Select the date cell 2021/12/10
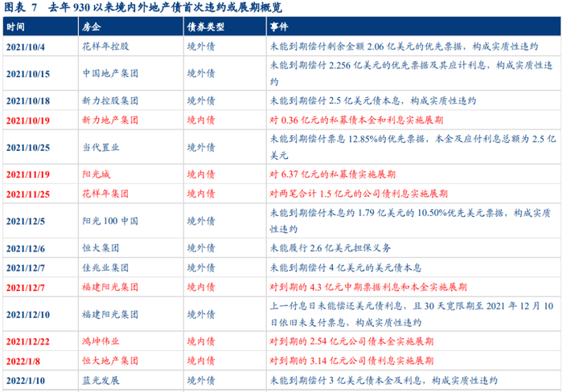This screenshot has width=563, height=392. [28, 315]
